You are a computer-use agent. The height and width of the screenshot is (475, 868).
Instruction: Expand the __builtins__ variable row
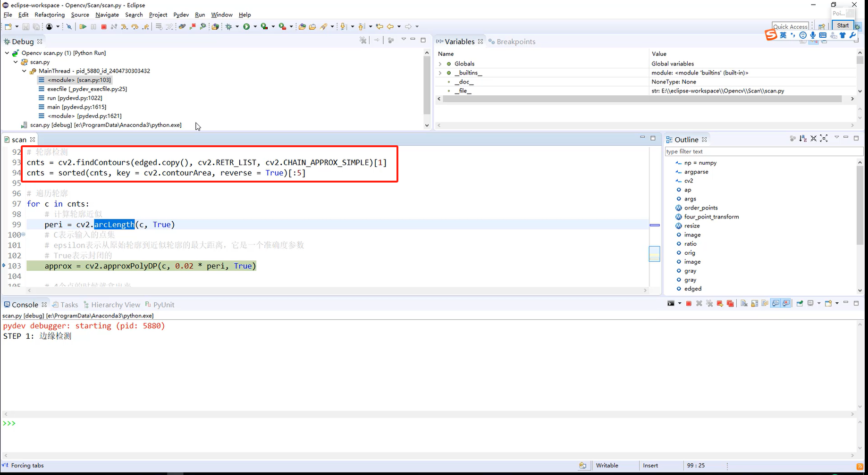440,73
